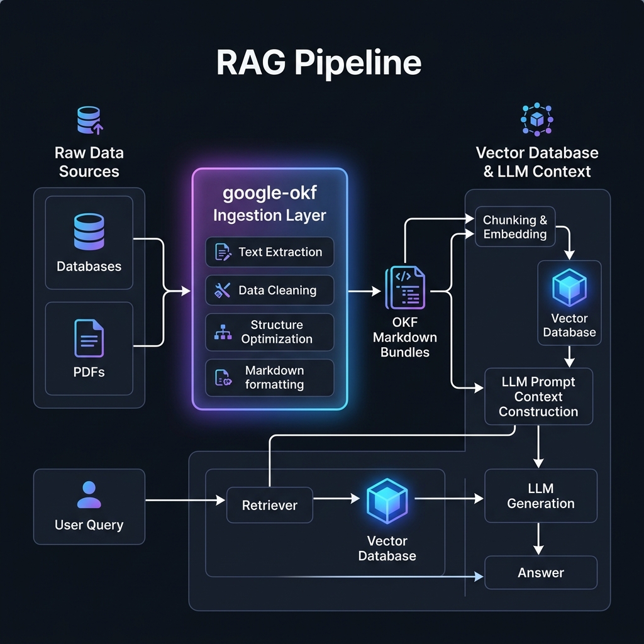Select the Markdown formatting step
The width and height of the screenshot is (644, 644).
pos(269,378)
